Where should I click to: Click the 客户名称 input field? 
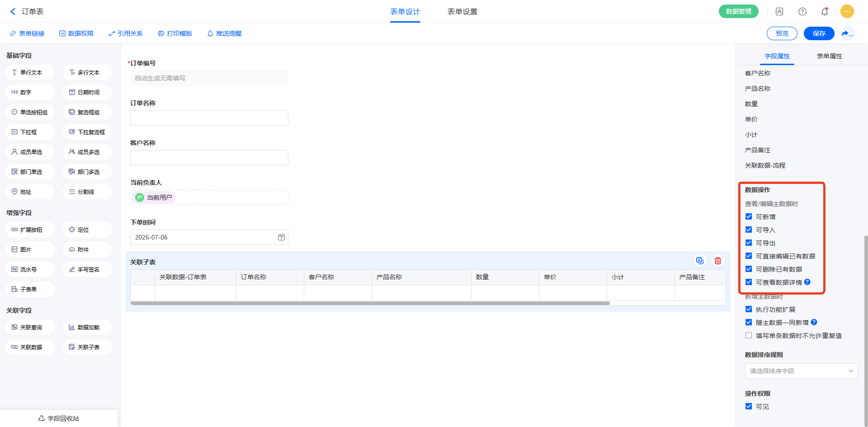(209, 158)
